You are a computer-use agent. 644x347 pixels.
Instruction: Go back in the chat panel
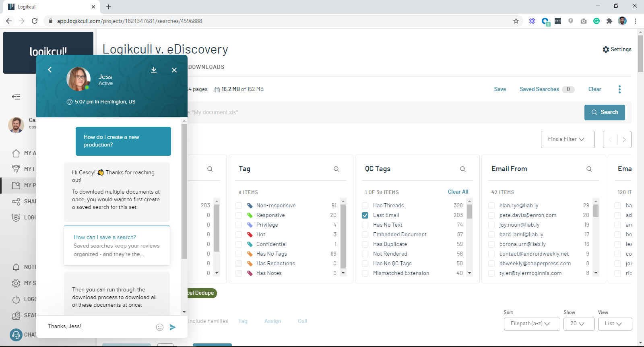[50, 70]
